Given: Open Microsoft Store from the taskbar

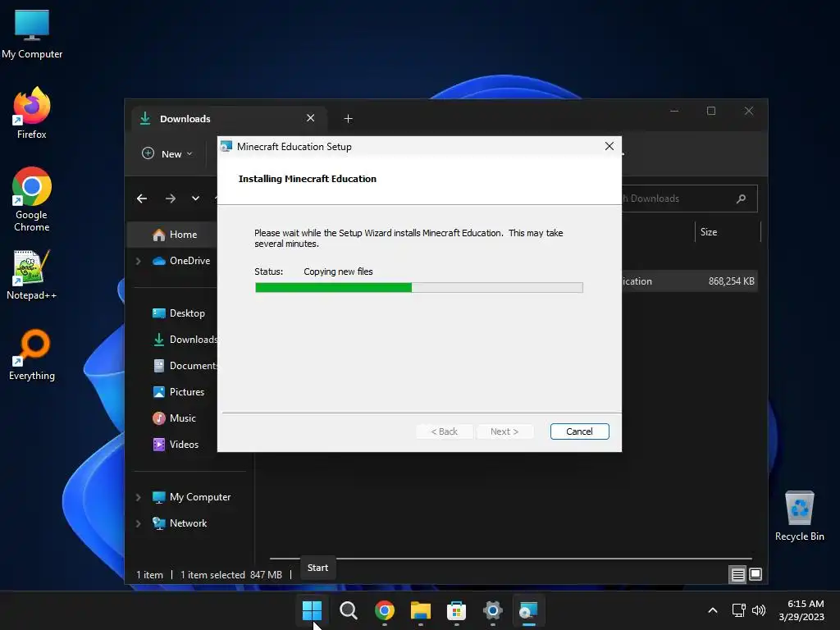Looking at the screenshot, I should pyautogui.click(x=456, y=610).
